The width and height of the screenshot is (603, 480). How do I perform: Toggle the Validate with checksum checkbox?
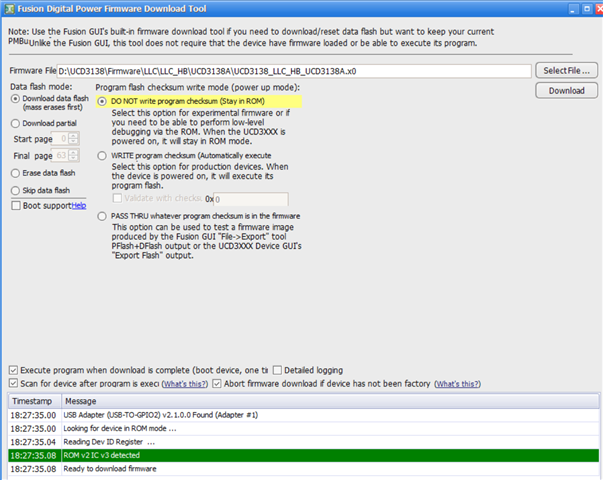coord(117,198)
